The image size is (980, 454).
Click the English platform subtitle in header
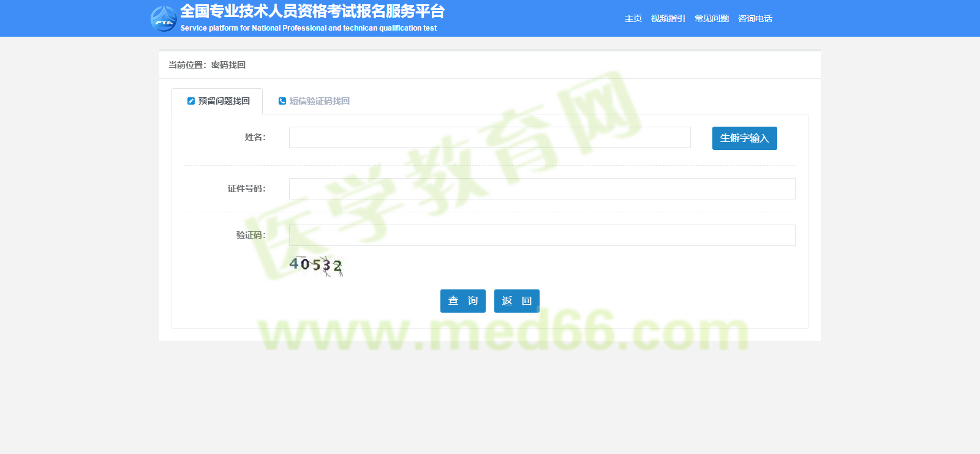coord(308,28)
